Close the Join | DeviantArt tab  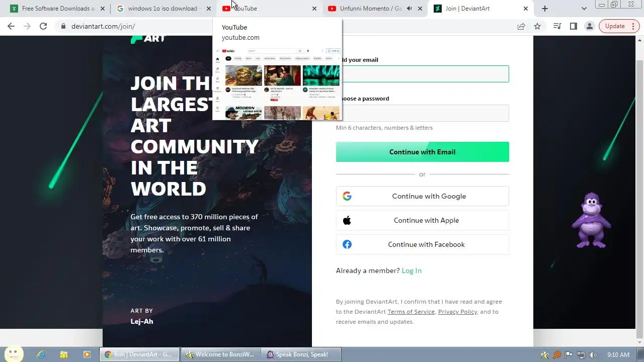point(526,9)
